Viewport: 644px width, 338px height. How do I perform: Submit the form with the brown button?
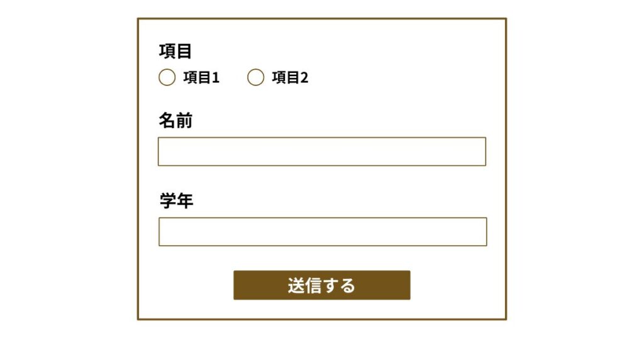coord(321,285)
